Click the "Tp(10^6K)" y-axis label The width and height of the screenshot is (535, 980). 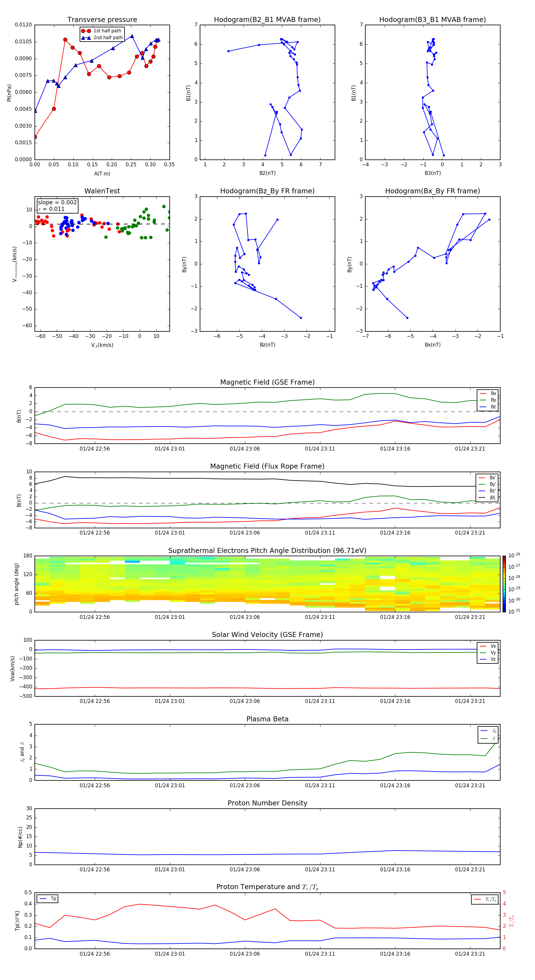click(17, 921)
